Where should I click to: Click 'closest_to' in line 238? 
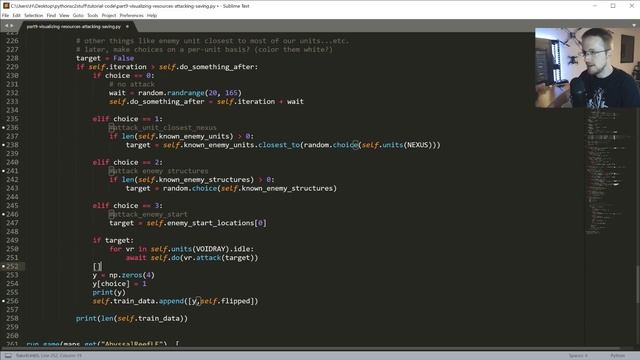click(279, 145)
